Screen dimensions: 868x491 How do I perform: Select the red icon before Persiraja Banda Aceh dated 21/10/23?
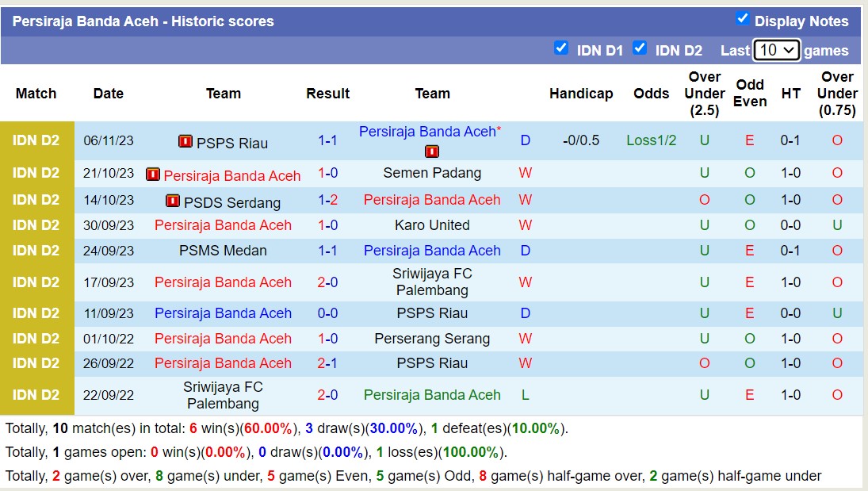click(x=151, y=175)
